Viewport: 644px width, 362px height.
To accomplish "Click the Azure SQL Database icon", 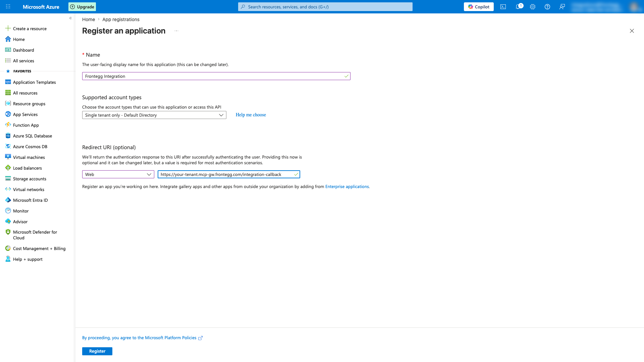I will (8, 136).
